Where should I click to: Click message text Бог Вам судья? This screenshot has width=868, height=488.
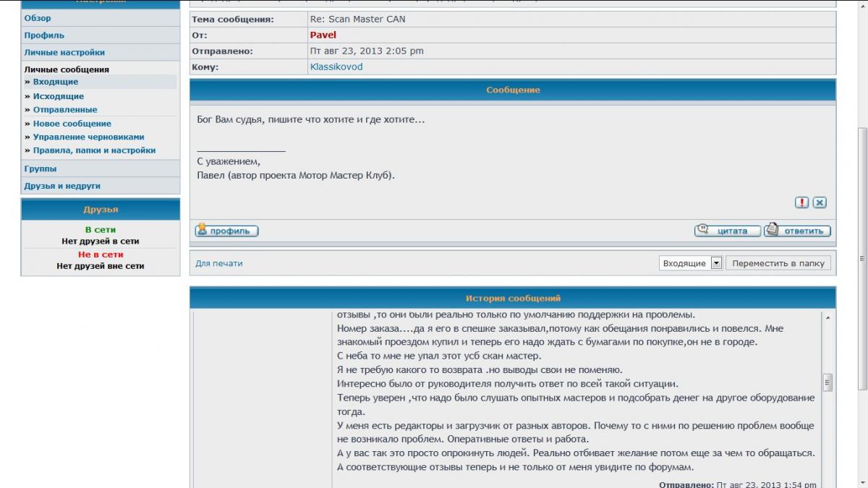229,119
